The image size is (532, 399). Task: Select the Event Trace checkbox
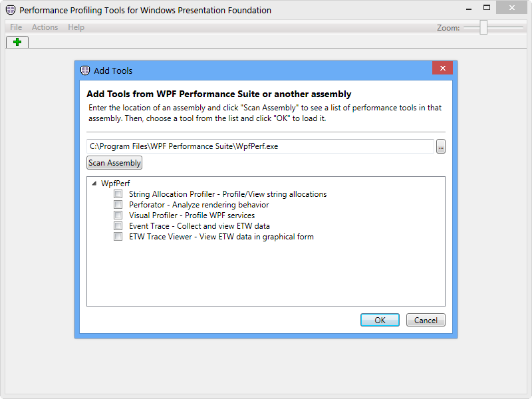(x=118, y=226)
